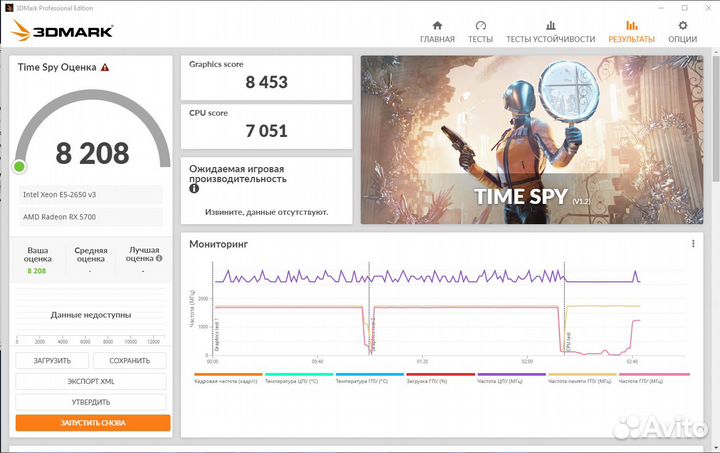
Task: Click the 3DMark logo
Action: [x=62, y=31]
